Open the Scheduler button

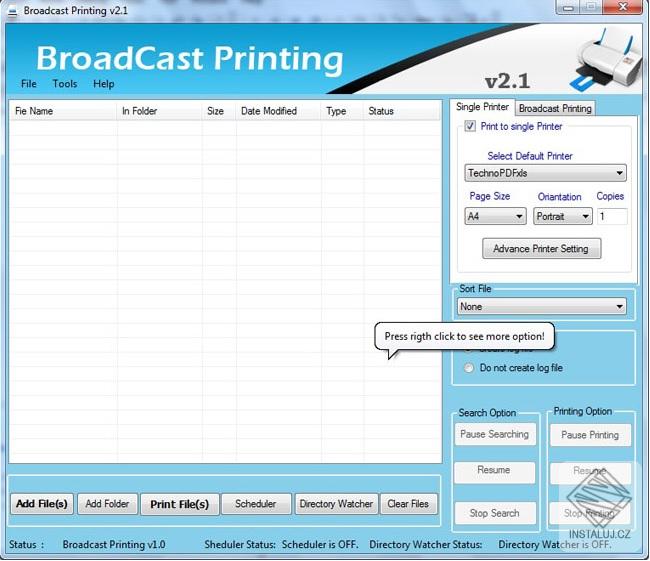(256, 504)
